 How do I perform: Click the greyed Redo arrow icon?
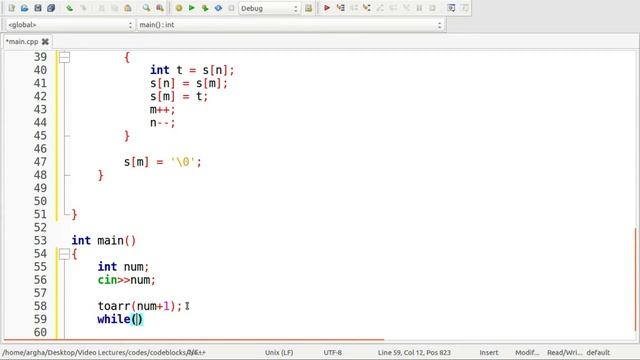(83, 8)
